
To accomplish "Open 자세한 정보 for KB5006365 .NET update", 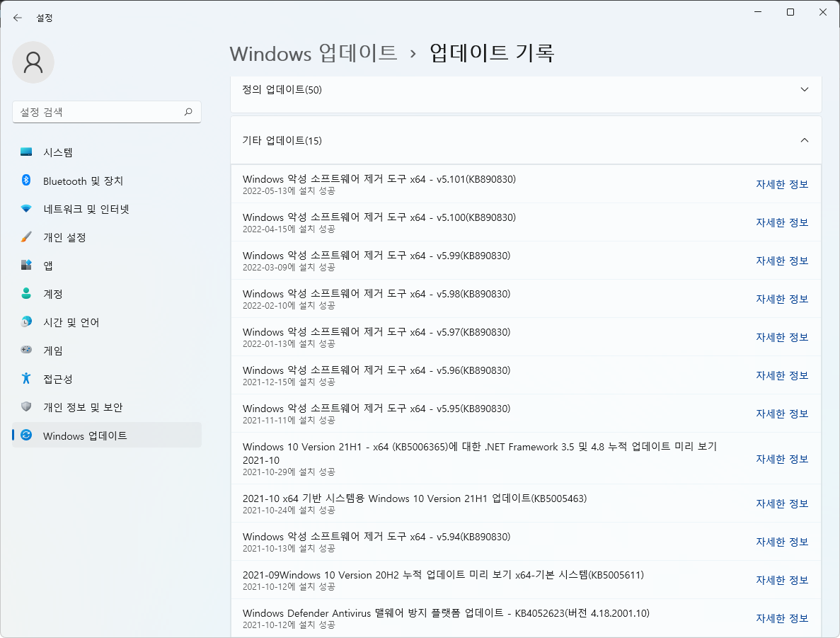I will tap(781, 459).
